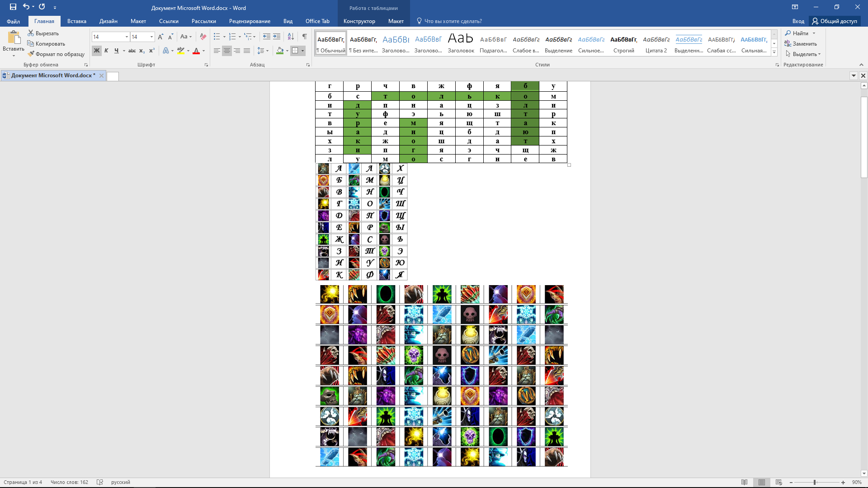
Task: Open the font size dropdown
Action: click(151, 37)
